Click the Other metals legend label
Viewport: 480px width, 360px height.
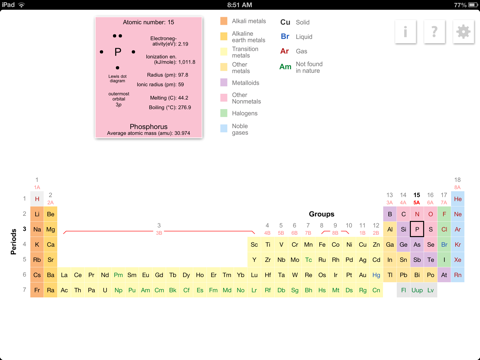tap(241, 68)
